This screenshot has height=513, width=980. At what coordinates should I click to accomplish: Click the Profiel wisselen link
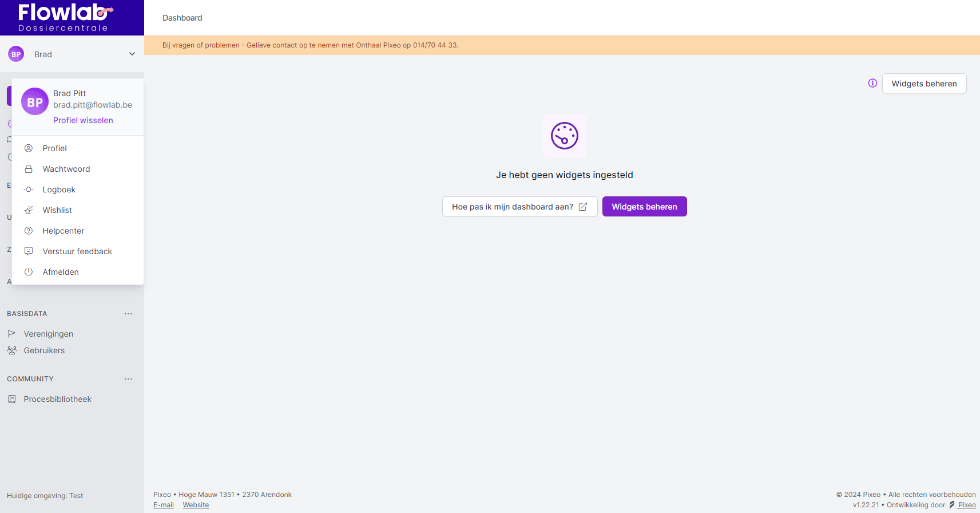pyautogui.click(x=83, y=120)
